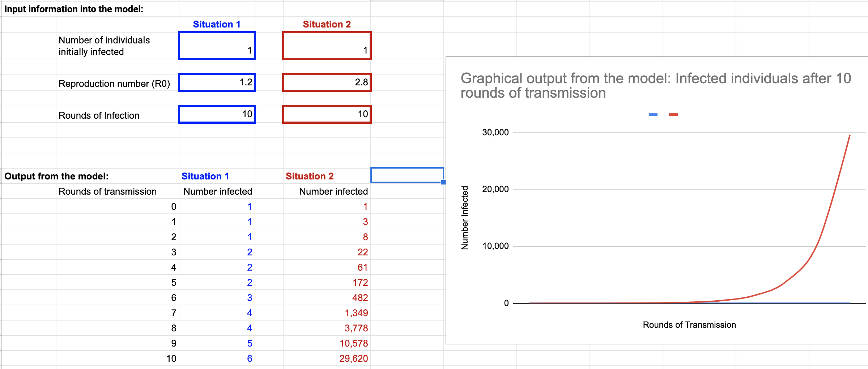Click 'Input information into the model:' heading
This screenshot has height=369, width=868.
click(74, 9)
